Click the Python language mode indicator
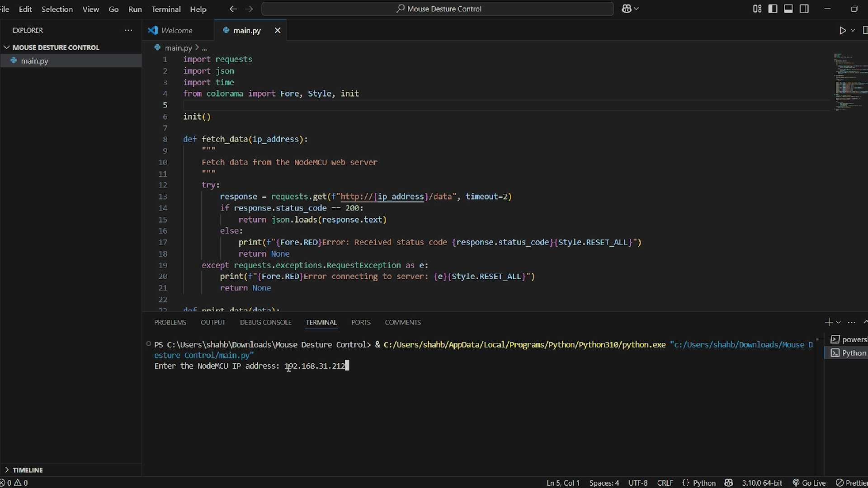This screenshot has width=868, height=488. click(704, 483)
